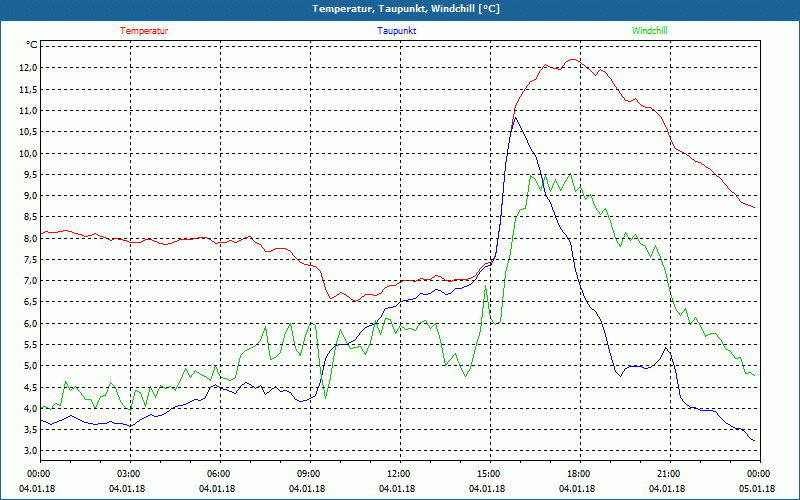Click the '8,0' y-axis value
Image resolution: width=800 pixels, height=500 pixels.
click(x=30, y=238)
